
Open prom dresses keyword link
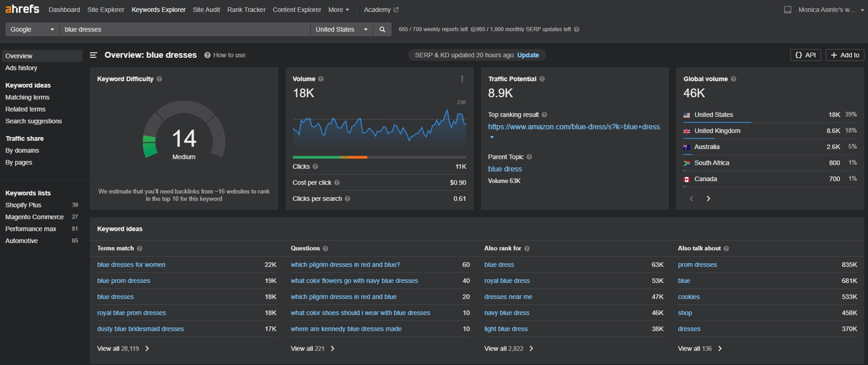tap(697, 265)
